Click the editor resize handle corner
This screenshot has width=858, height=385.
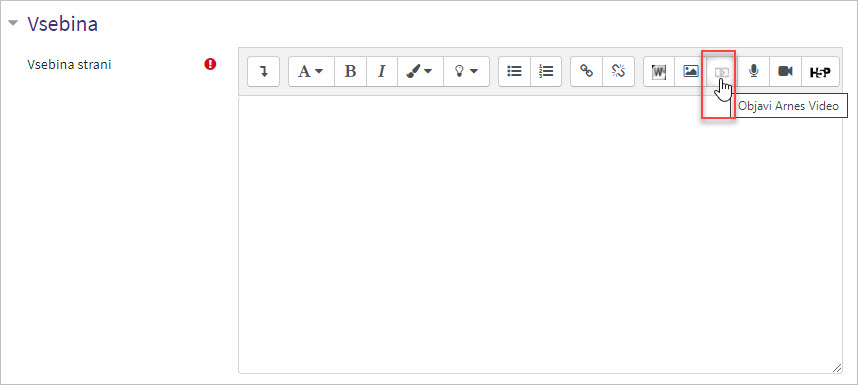[837, 368]
